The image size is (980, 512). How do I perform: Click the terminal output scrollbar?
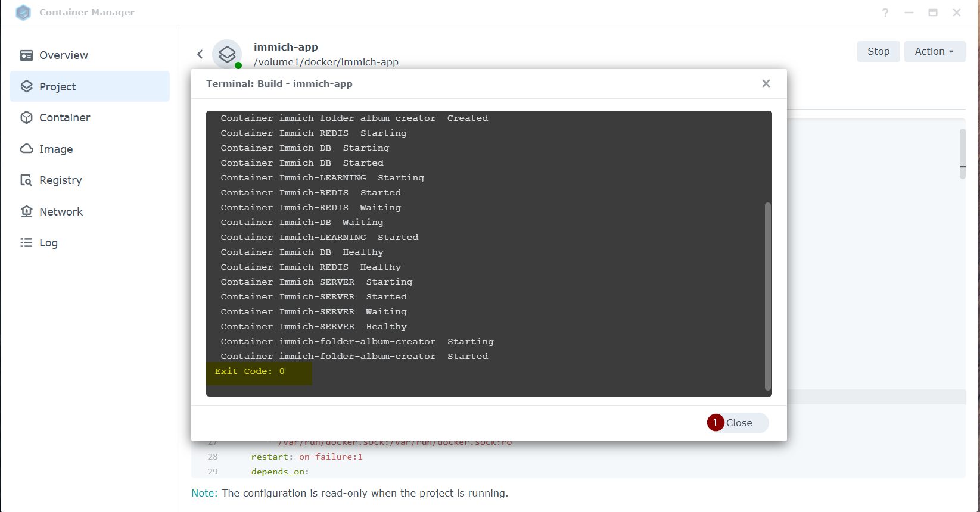tap(768, 296)
